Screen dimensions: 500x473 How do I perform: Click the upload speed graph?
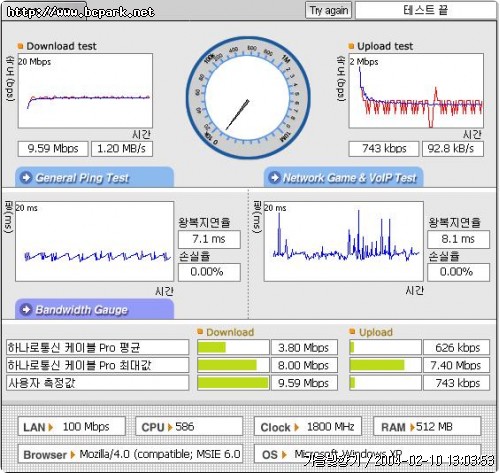(416, 91)
